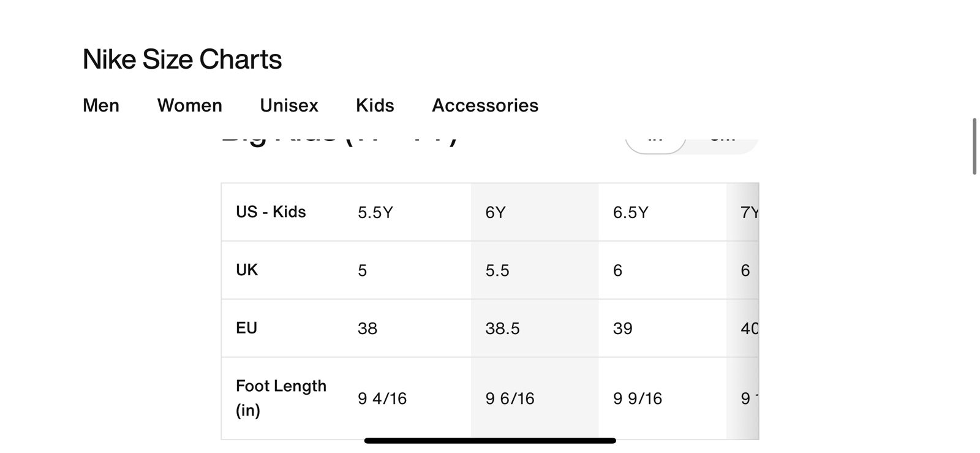
Task: Click the page's vertical scrollbar thumb
Action: pos(974,147)
